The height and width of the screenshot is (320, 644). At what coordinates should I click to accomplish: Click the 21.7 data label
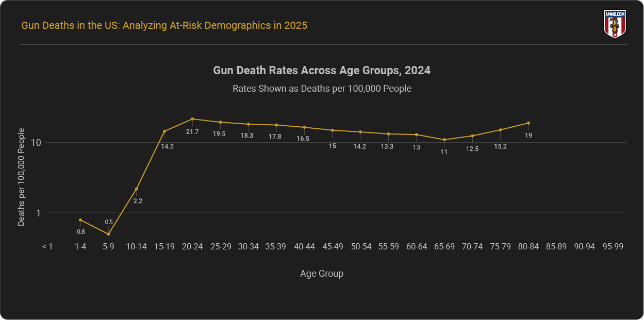pos(192,132)
